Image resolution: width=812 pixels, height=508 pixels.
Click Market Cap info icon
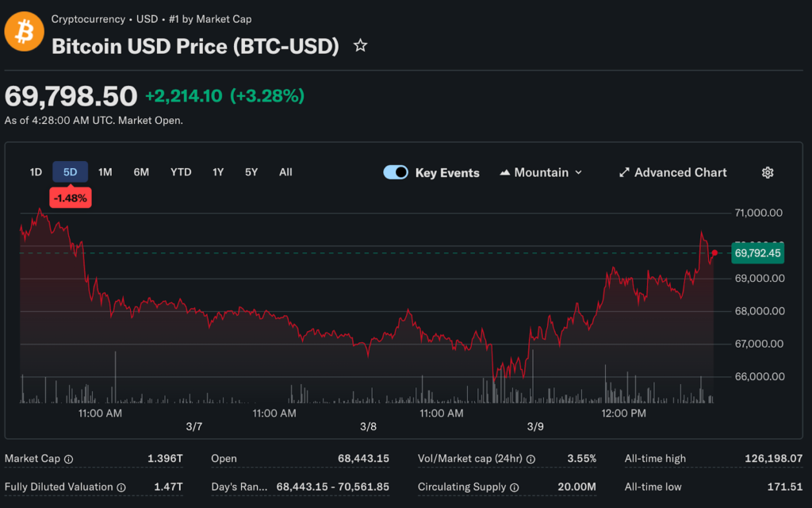click(68, 459)
